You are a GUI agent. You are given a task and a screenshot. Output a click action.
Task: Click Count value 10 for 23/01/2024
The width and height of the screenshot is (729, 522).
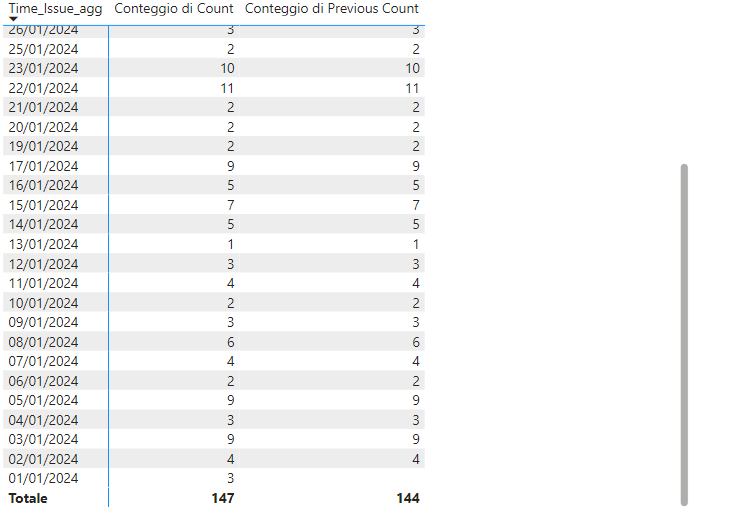click(x=227, y=68)
